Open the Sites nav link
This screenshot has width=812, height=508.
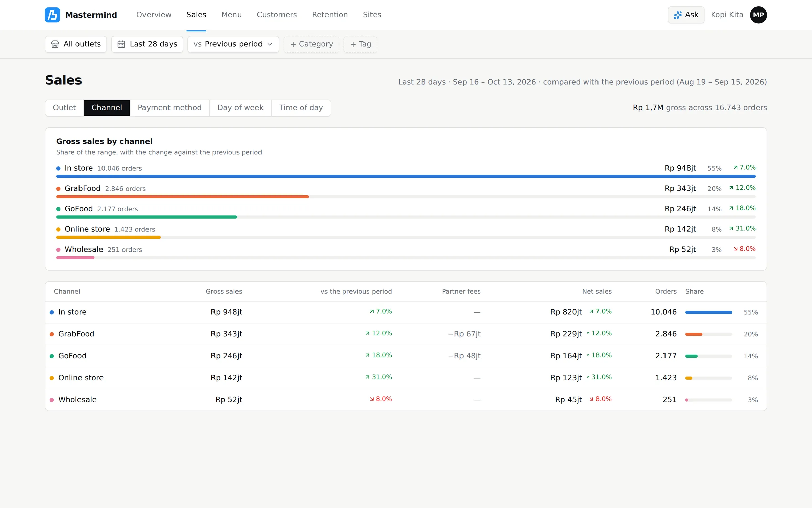(372, 15)
